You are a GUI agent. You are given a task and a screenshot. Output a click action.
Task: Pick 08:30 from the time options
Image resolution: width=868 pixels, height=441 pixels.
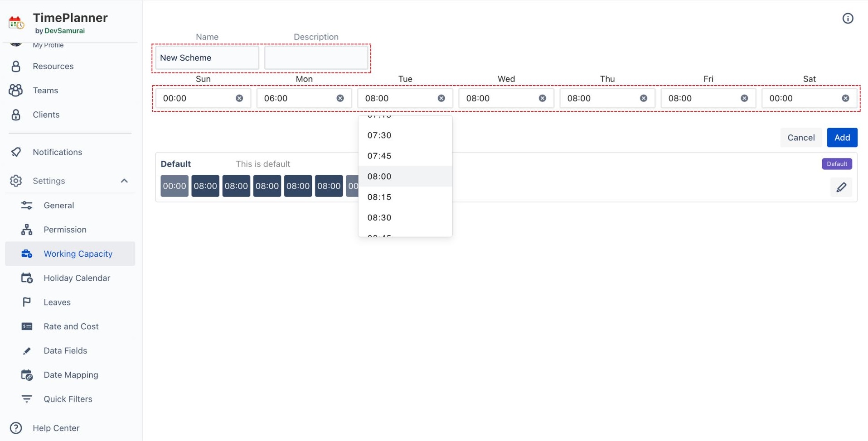coord(379,218)
